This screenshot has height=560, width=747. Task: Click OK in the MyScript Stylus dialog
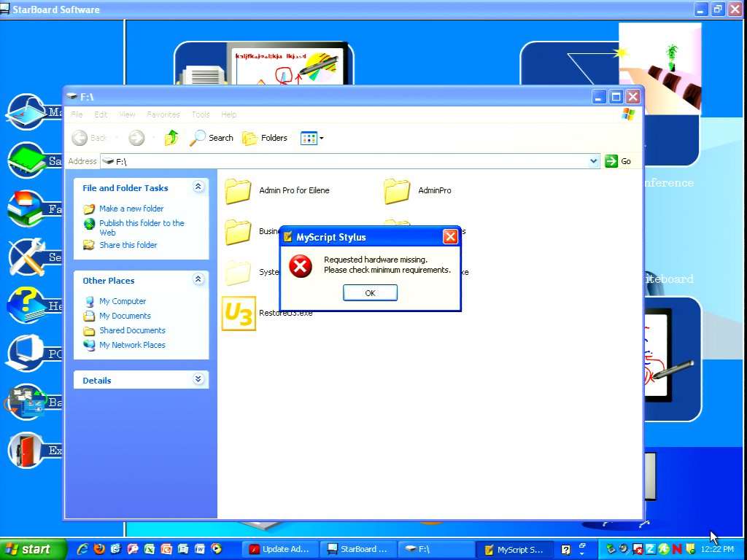pyautogui.click(x=370, y=292)
